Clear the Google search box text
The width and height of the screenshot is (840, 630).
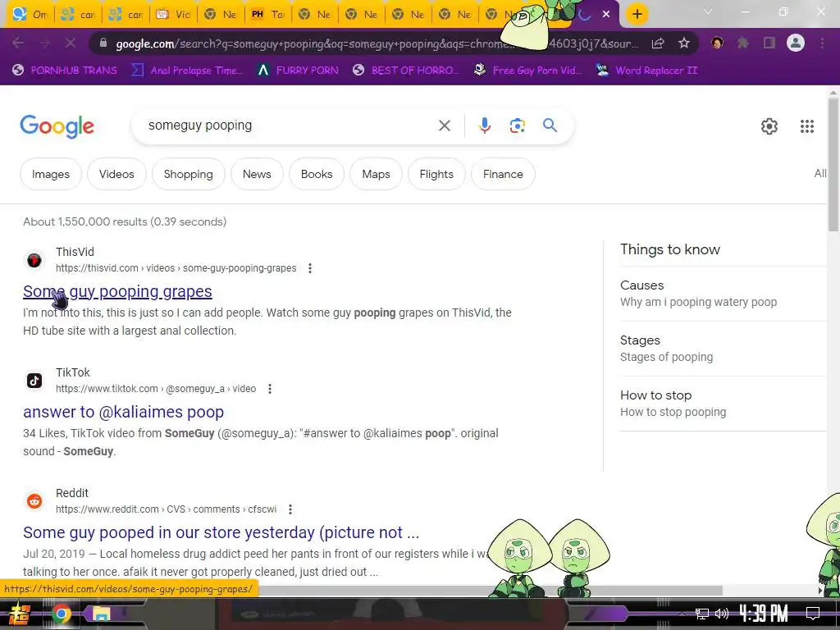click(x=444, y=126)
